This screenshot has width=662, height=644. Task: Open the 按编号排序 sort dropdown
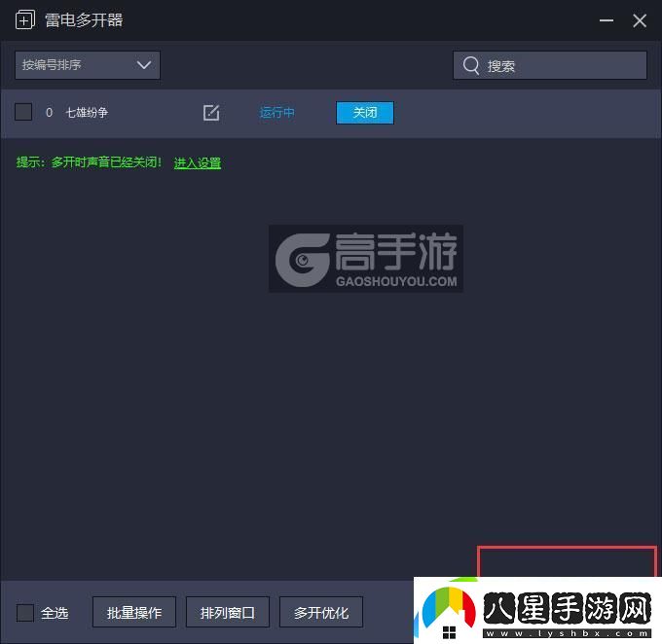click(x=88, y=65)
